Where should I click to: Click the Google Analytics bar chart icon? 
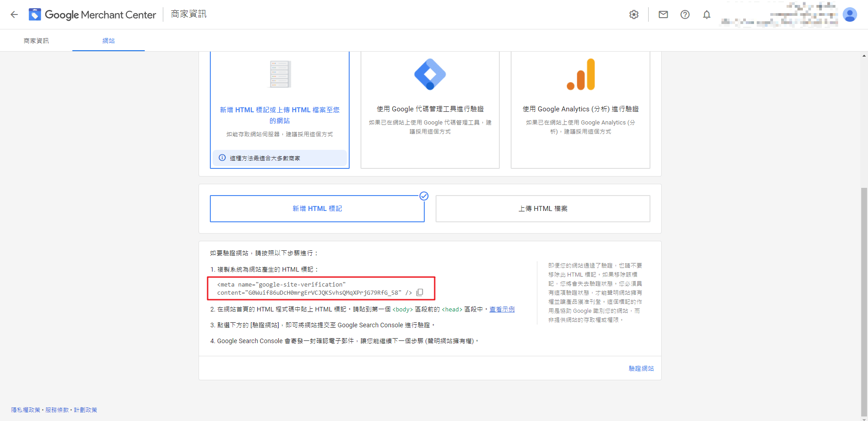[x=581, y=74]
